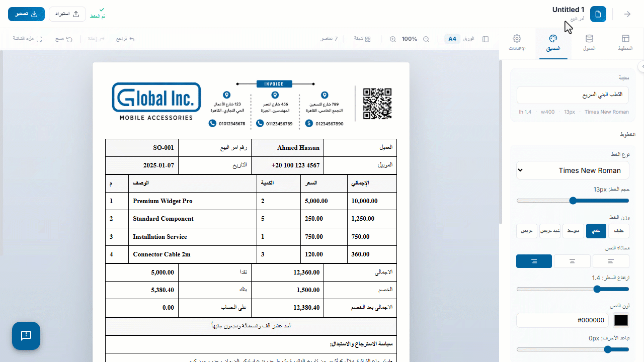The width and height of the screenshot is (644, 362).
Task: Select خفيف (Light) font weight
Action: [619, 231]
